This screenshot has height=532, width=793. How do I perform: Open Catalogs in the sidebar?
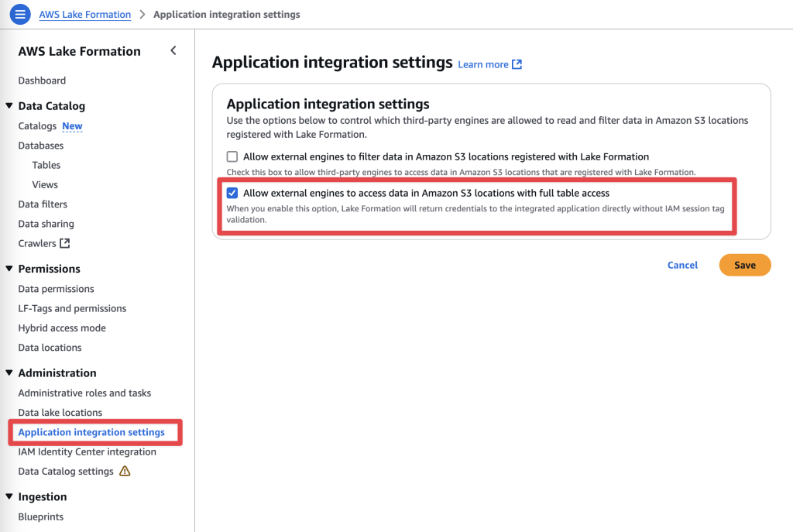coord(37,126)
